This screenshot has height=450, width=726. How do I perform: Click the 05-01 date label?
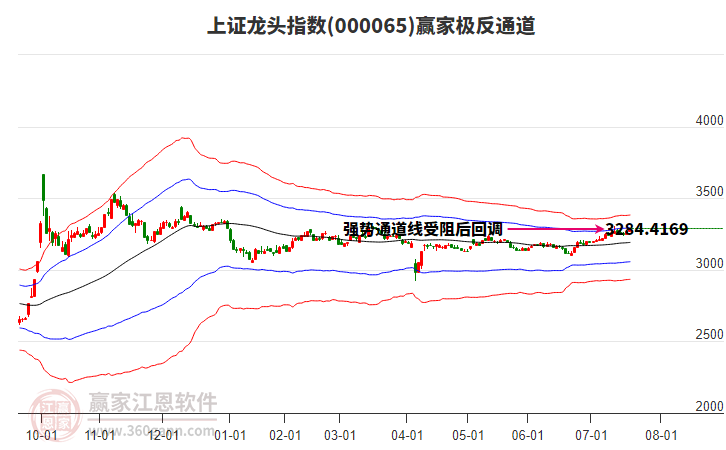(468, 436)
